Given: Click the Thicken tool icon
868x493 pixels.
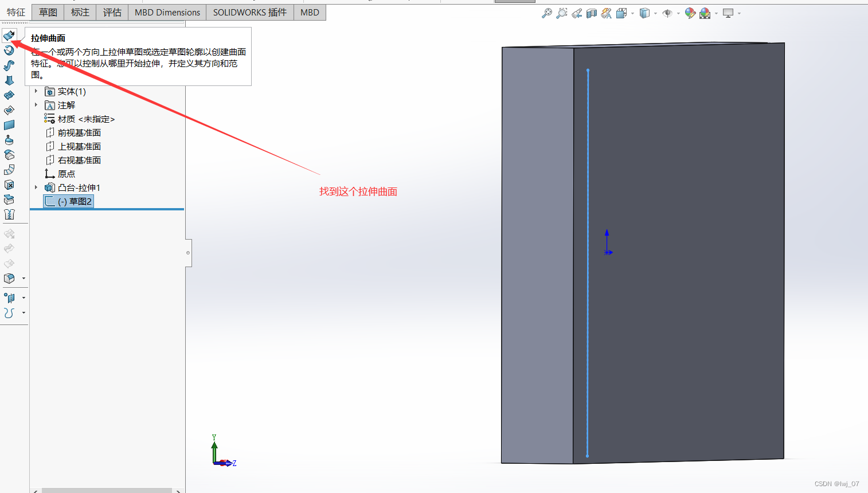Looking at the screenshot, I should (9, 279).
